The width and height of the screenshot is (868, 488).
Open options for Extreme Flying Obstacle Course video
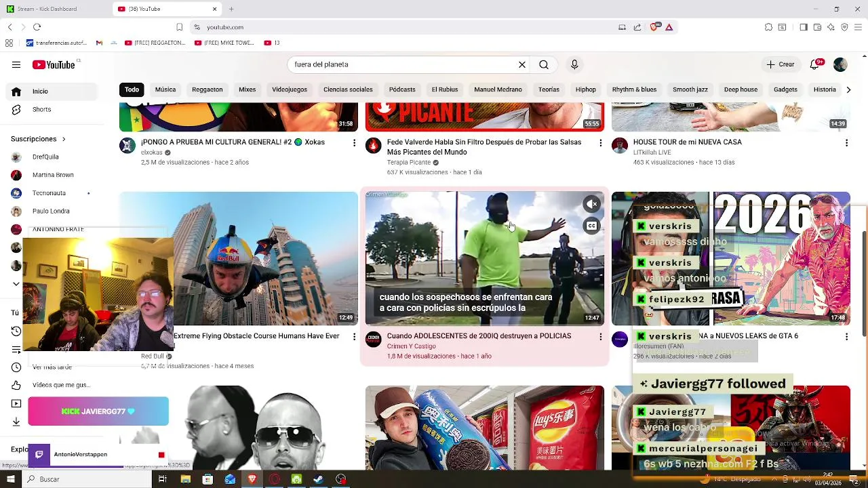coord(354,337)
